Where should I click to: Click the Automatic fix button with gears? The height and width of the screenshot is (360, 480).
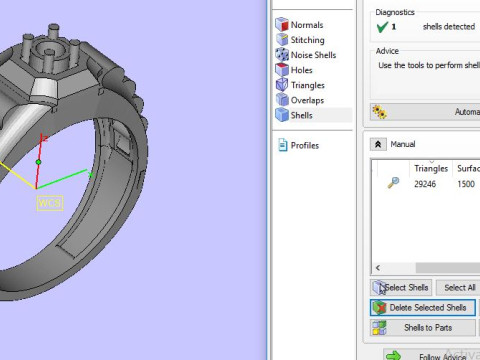point(425,112)
